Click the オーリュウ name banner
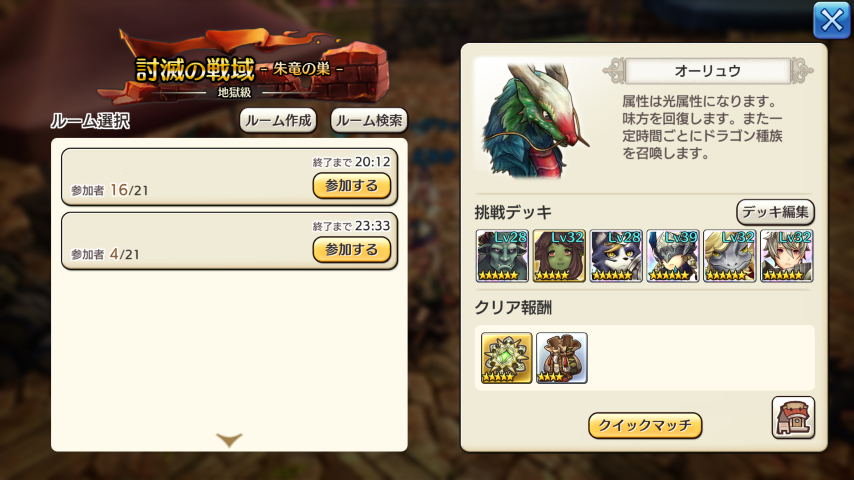Screen dimensions: 854x480 [707, 71]
